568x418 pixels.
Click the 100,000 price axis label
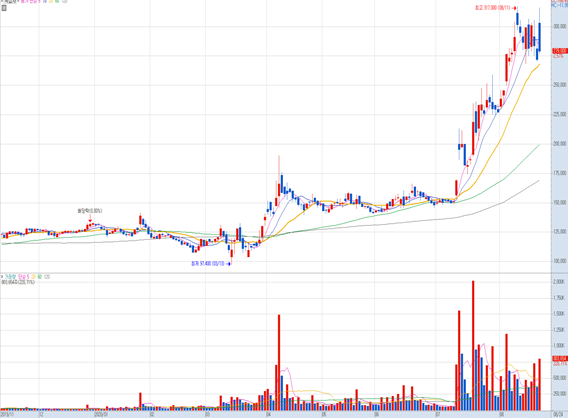click(x=560, y=261)
